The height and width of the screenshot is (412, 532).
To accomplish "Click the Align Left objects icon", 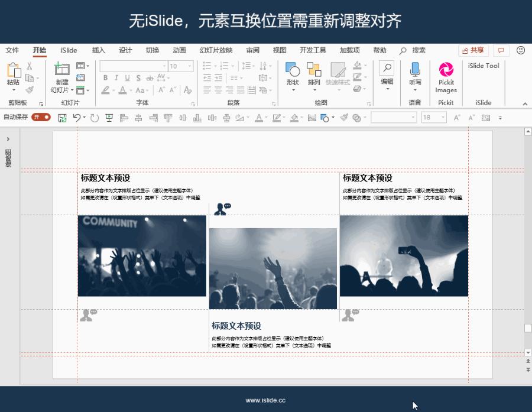I will [x=124, y=118].
